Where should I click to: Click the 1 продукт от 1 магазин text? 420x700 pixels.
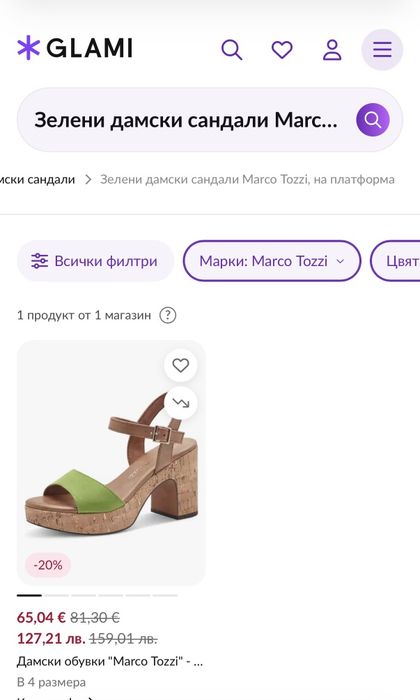coord(84,315)
